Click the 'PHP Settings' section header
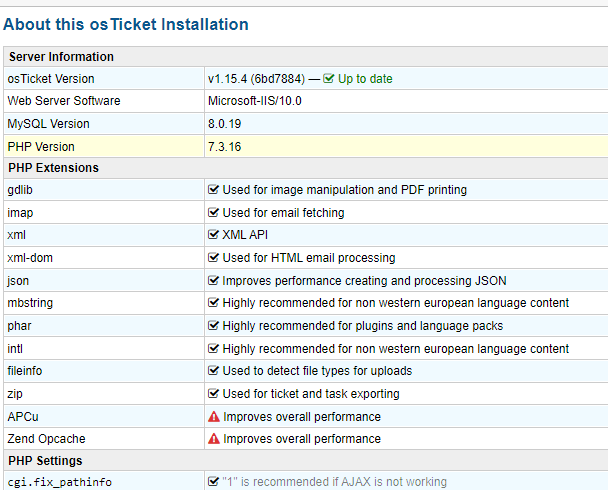 pos(45,461)
